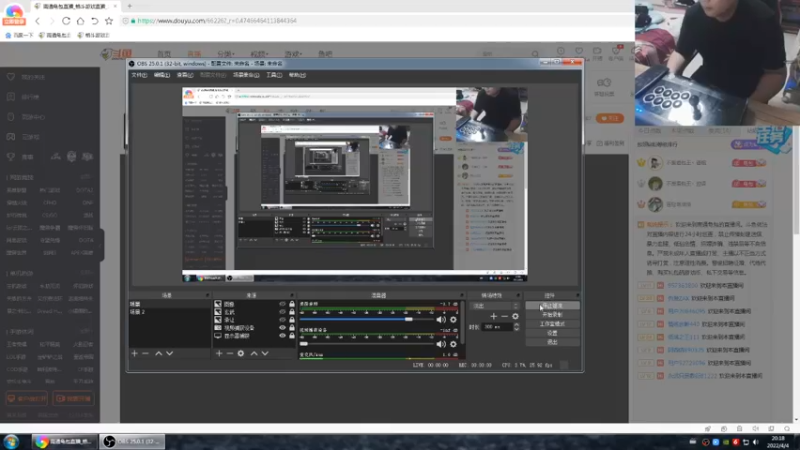Click the browser undo-close arrow icon
The width and height of the screenshot is (800, 450).
pyautogui.click(x=94, y=21)
